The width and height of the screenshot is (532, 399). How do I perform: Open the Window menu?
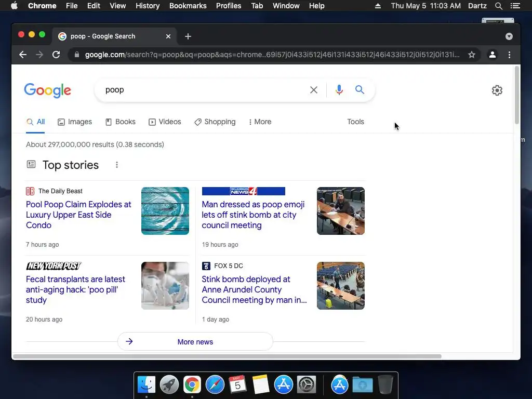[286, 6]
